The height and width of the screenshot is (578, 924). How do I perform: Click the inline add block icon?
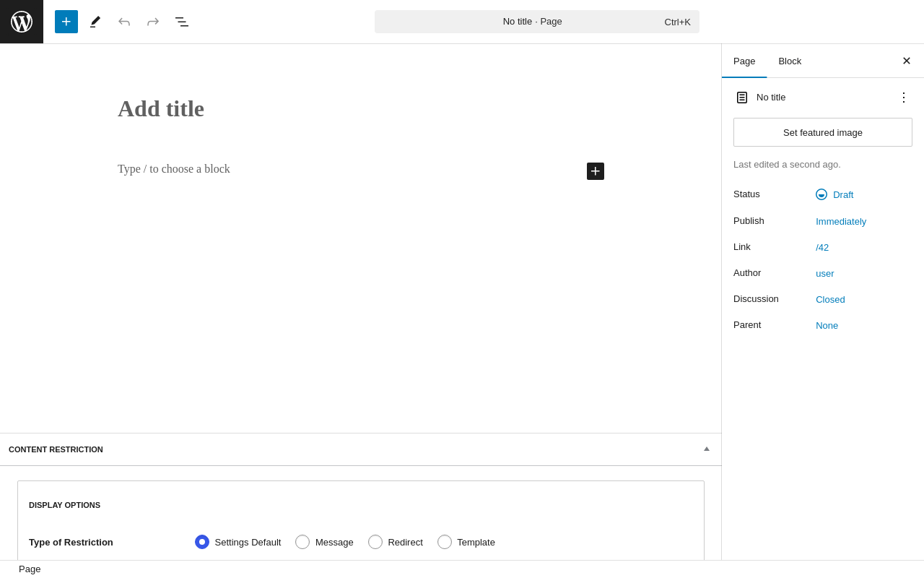[596, 171]
